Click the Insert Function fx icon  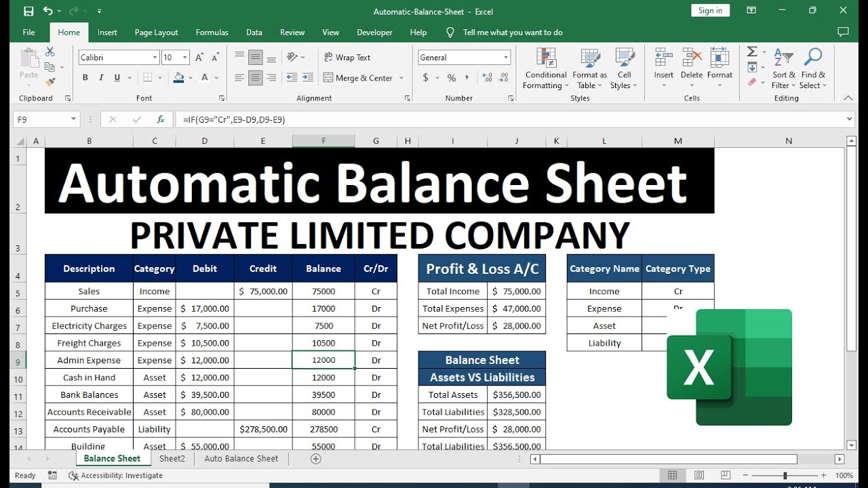161,119
